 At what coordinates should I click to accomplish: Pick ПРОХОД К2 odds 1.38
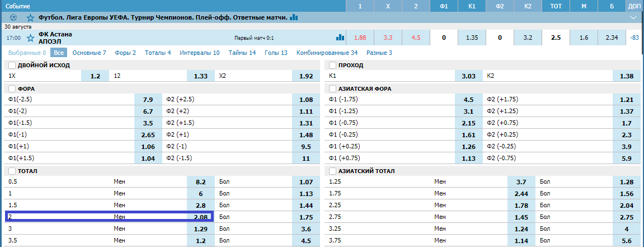pos(626,76)
